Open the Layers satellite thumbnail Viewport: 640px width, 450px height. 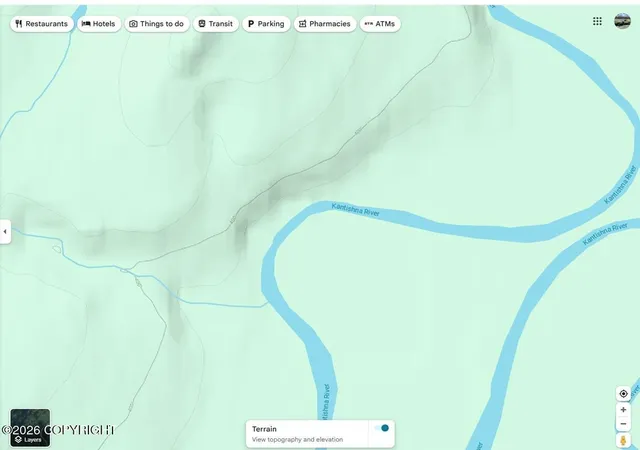tap(30, 428)
